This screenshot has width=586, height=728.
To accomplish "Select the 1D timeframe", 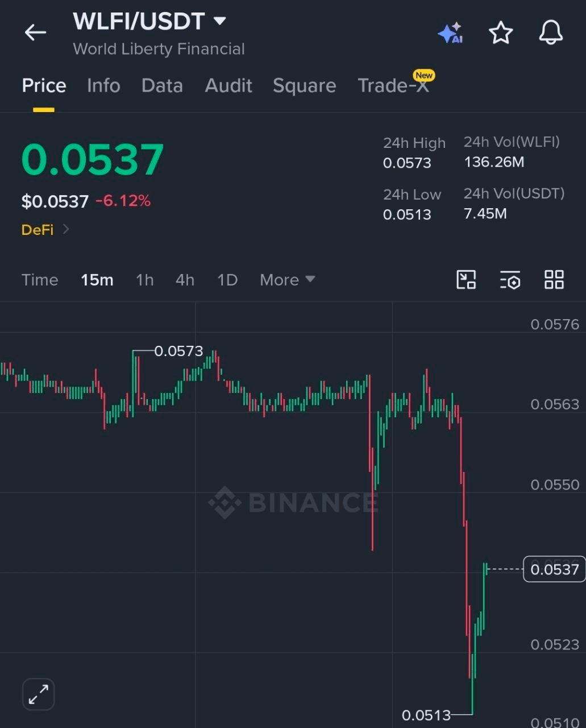I will pos(227,280).
